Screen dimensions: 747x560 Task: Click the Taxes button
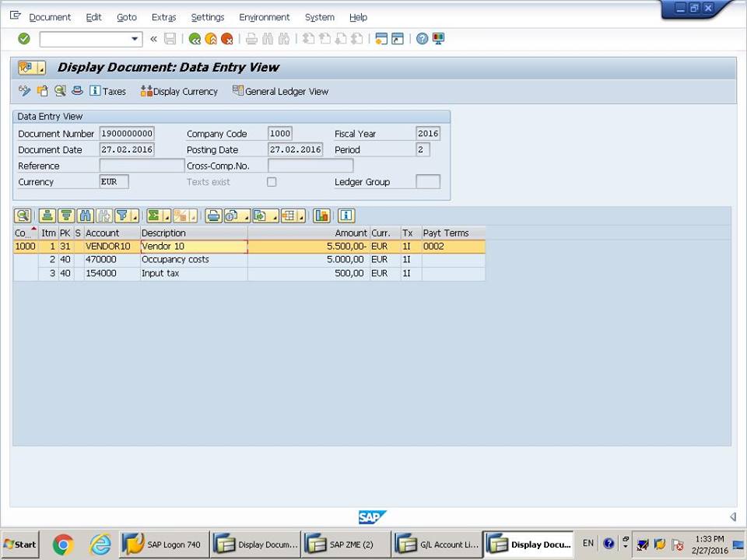click(x=108, y=91)
